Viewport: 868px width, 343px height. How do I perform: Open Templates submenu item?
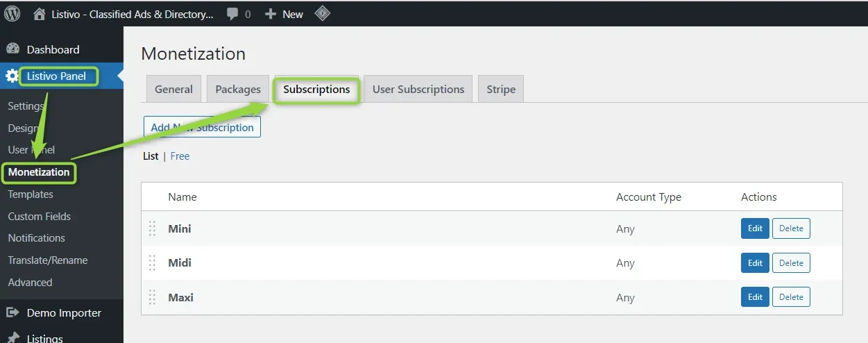31,194
